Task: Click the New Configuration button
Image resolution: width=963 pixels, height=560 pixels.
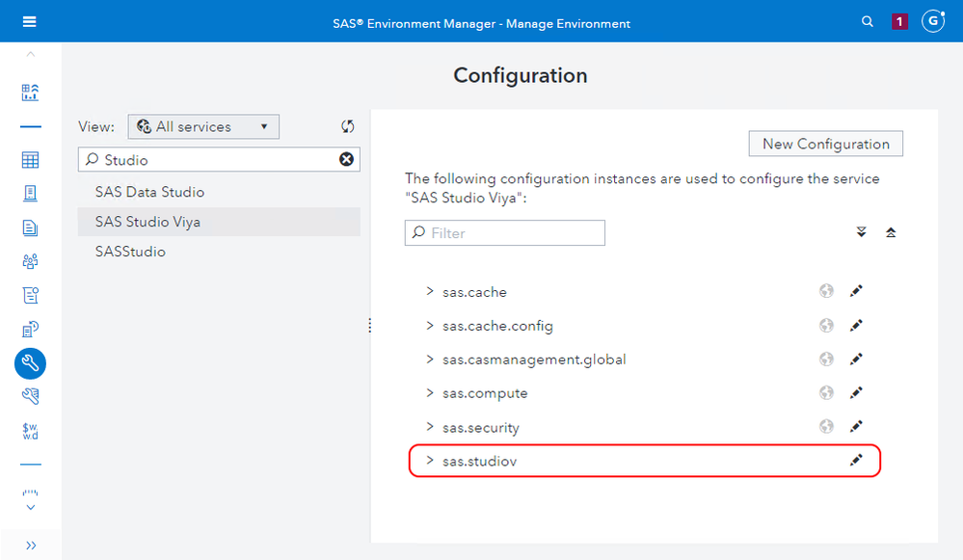Action: point(825,144)
